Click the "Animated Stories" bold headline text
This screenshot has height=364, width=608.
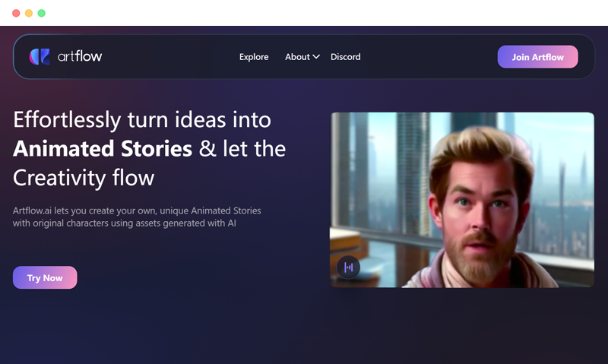point(103,149)
